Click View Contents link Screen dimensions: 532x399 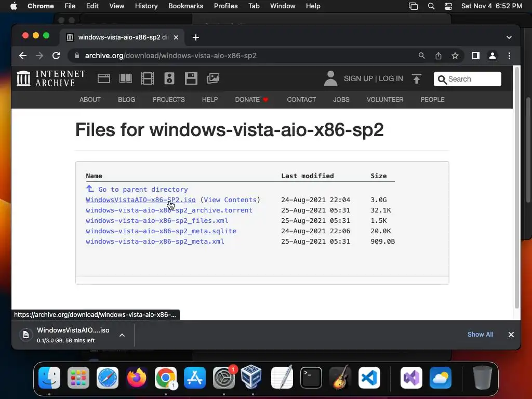(230, 200)
